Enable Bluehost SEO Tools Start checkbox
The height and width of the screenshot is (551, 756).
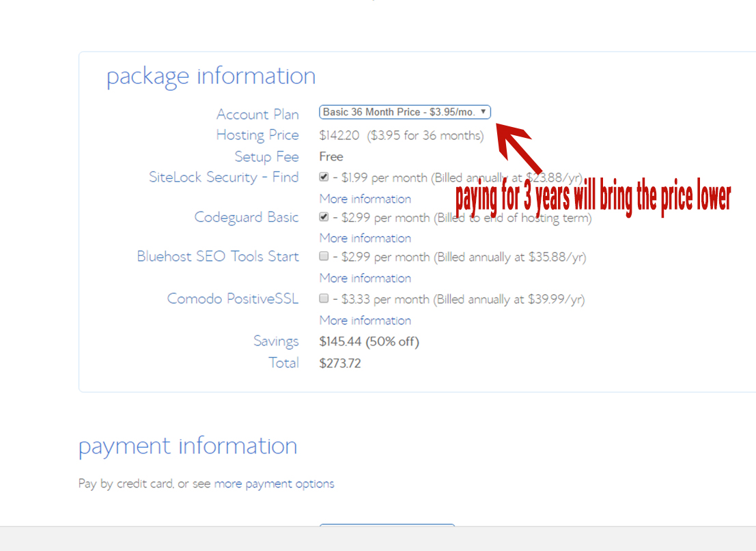[x=324, y=256]
